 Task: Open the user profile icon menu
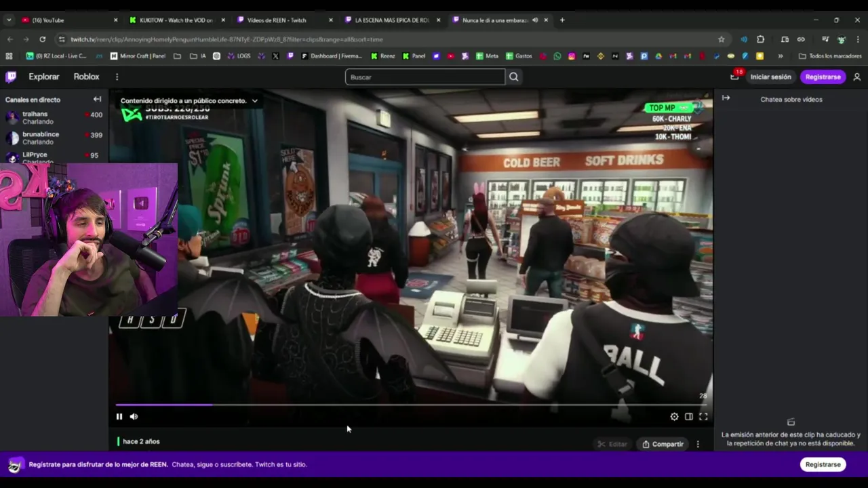click(857, 77)
